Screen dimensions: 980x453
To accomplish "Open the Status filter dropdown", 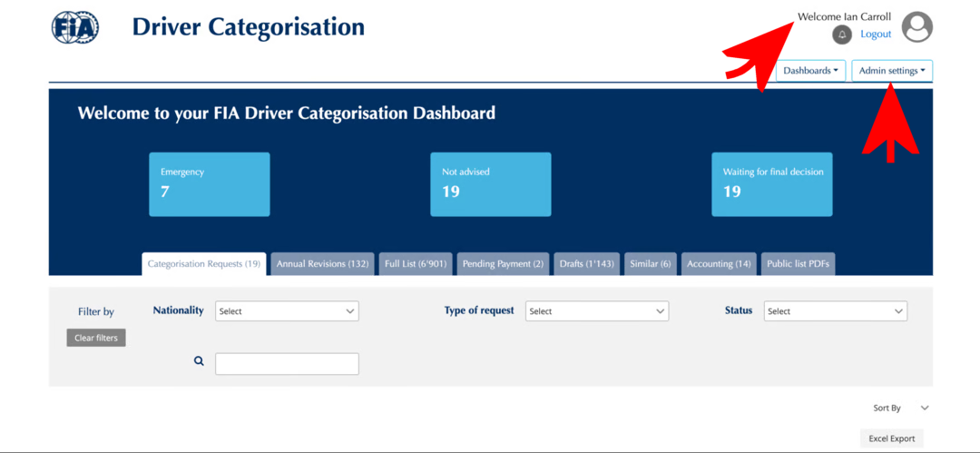I will click(835, 311).
